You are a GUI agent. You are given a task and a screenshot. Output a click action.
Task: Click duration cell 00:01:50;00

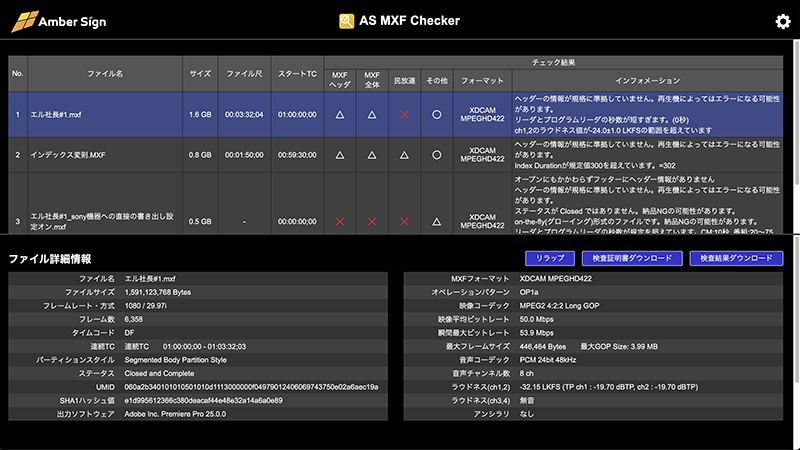tap(244, 155)
